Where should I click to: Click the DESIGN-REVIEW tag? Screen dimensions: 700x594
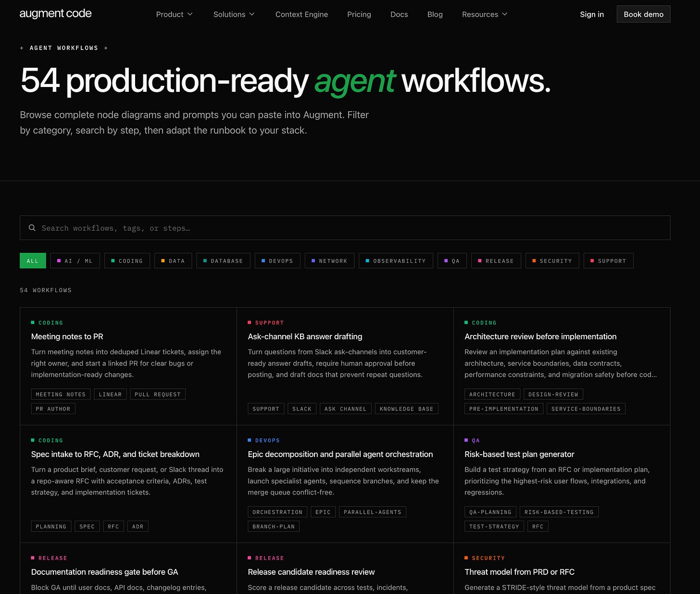(553, 395)
